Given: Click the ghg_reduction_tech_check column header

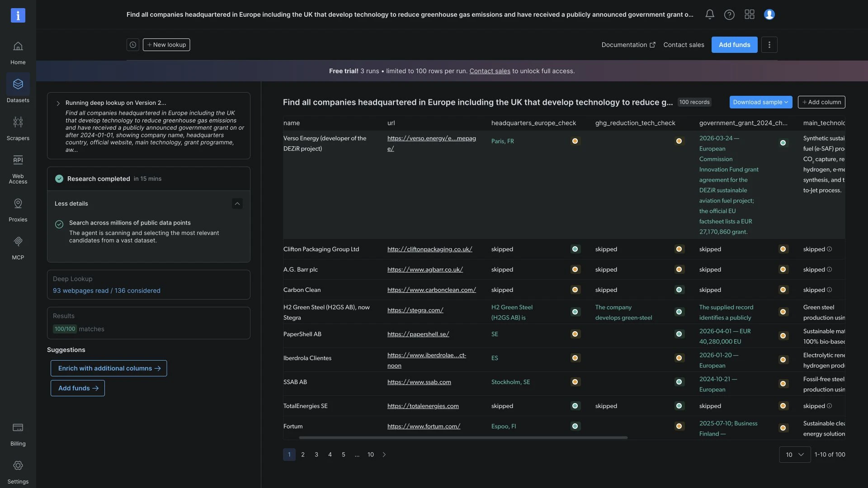Looking at the screenshot, I should pyautogui.click(x=635, y=123).
